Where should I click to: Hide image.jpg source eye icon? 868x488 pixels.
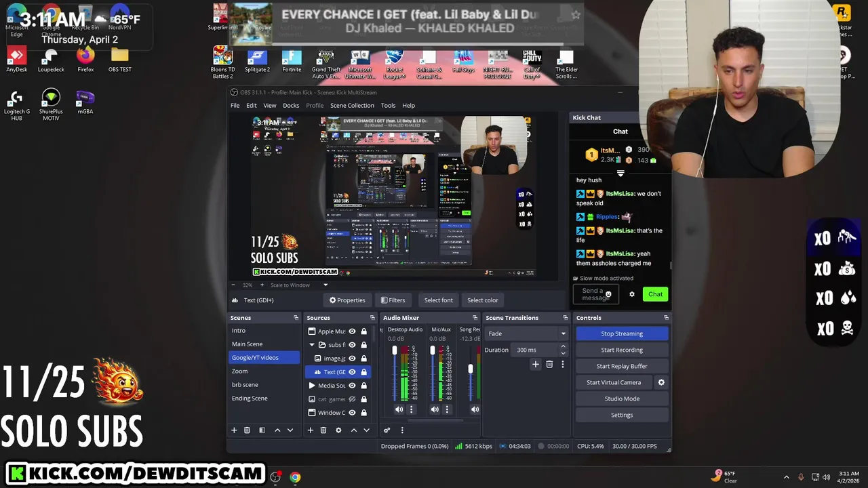coord(352,359)
